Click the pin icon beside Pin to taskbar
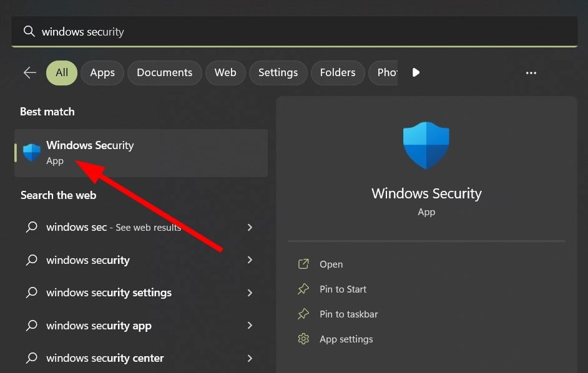 click(303, 314)
